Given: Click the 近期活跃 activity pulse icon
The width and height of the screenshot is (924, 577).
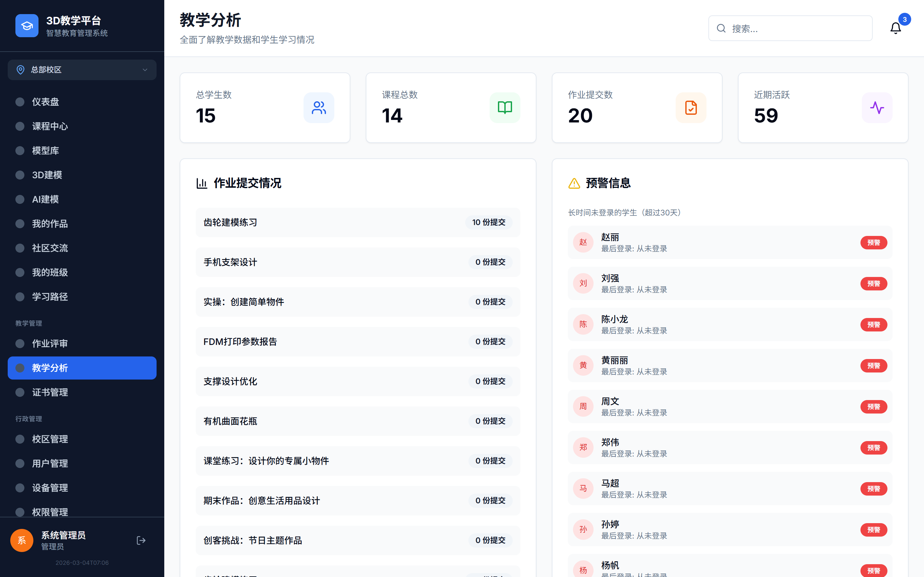Looking at the screenshot, I should [x=877, y=108].
